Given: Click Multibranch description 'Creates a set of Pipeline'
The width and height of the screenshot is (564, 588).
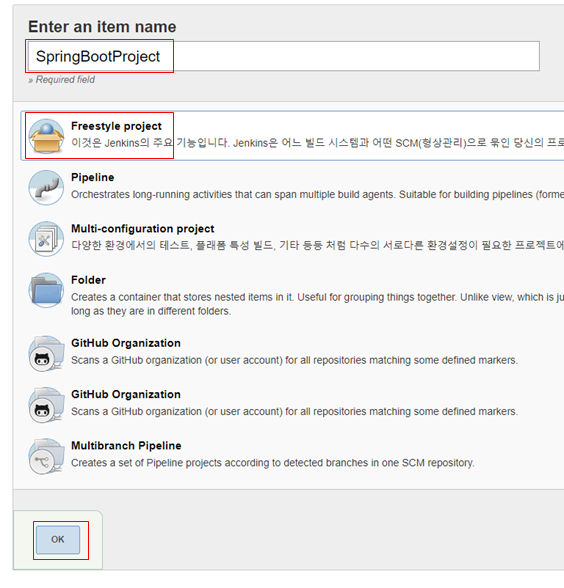Looking at the screenshot, I should tap(273, 463).
